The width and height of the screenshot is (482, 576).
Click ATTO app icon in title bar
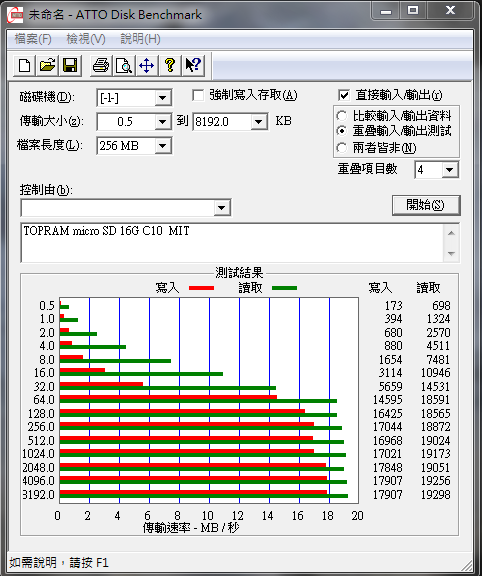15,15
